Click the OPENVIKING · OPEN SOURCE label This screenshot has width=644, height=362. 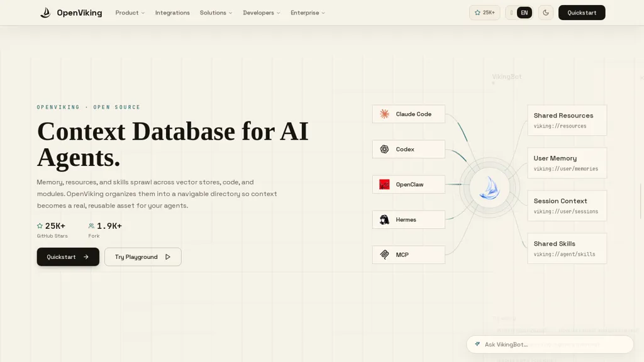89,107
